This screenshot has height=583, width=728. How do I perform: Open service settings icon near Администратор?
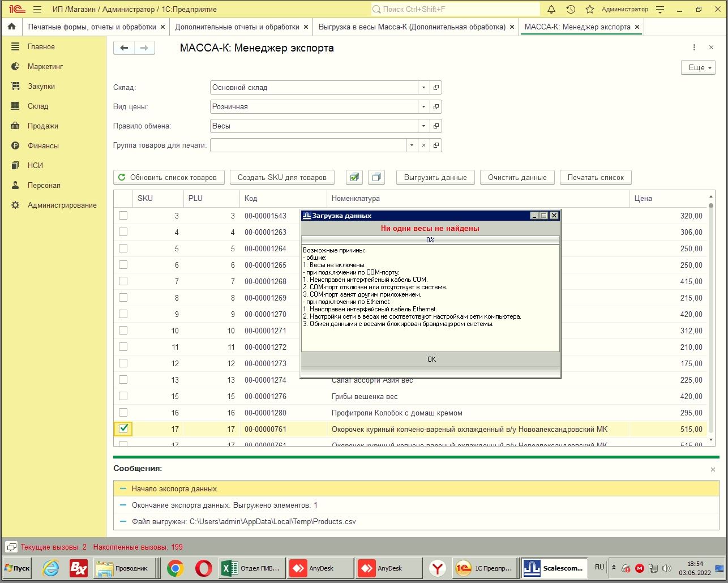click(x=660, y=9)
